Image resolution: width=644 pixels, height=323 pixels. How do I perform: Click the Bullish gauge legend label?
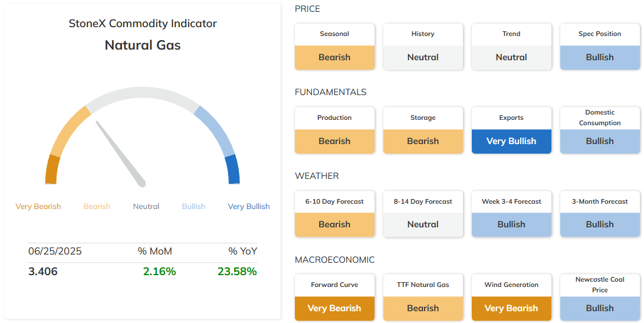(x=193, y=207)
